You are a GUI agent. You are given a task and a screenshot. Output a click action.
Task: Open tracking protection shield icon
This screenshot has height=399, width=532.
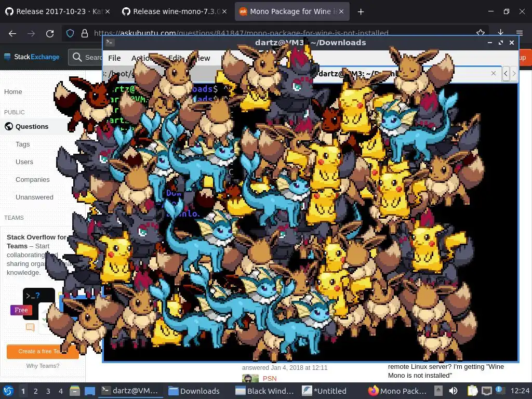point(70,33)
